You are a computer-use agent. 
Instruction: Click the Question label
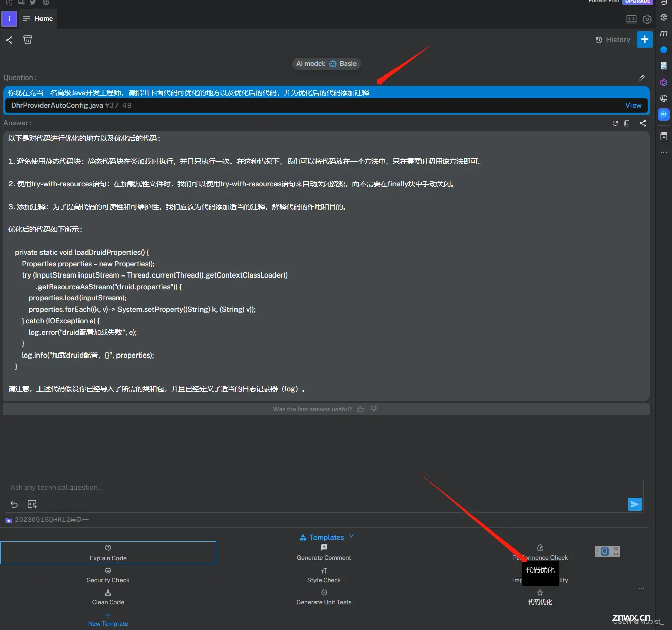pos(20,77)
